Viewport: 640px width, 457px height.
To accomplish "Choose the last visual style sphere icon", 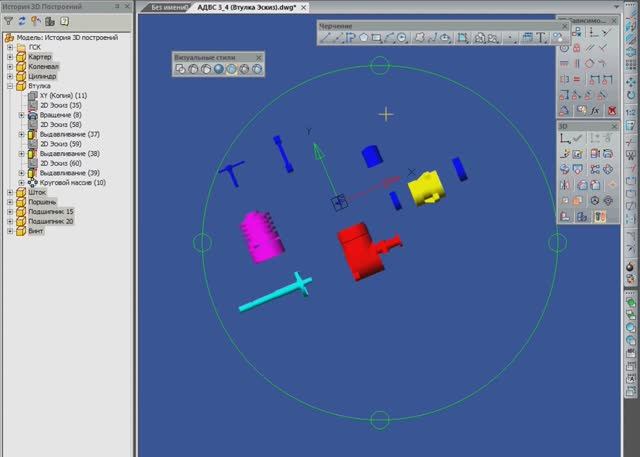I will point(257,69).
